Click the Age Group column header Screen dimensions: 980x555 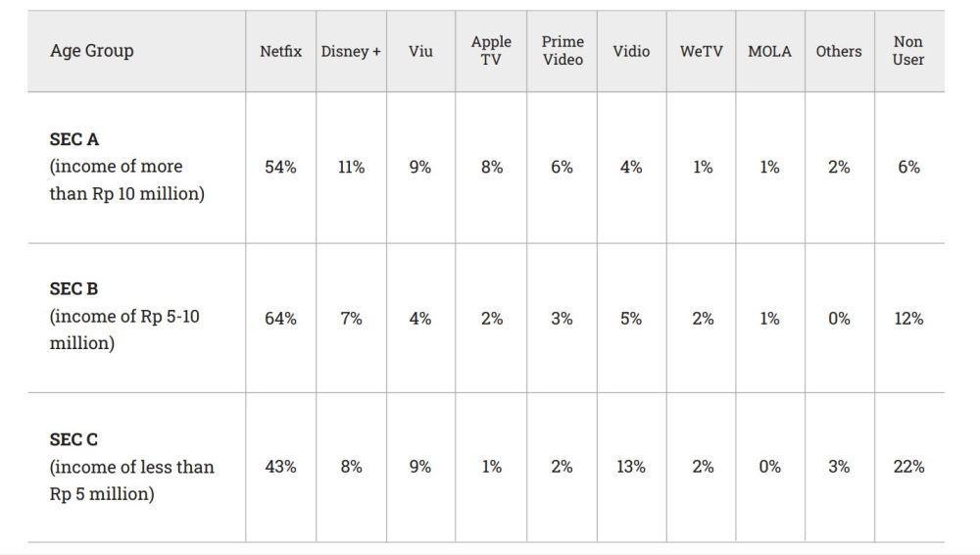point(91,51)
